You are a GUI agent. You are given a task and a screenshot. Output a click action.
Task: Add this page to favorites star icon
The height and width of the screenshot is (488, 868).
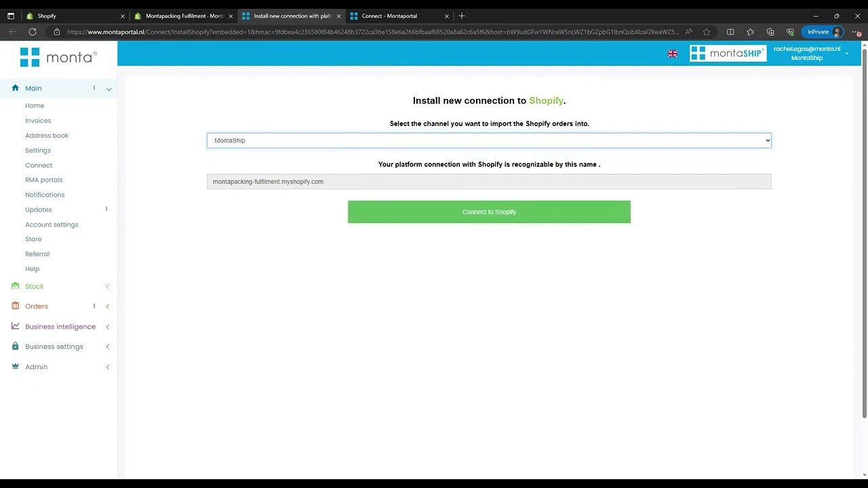click(707, 32)
